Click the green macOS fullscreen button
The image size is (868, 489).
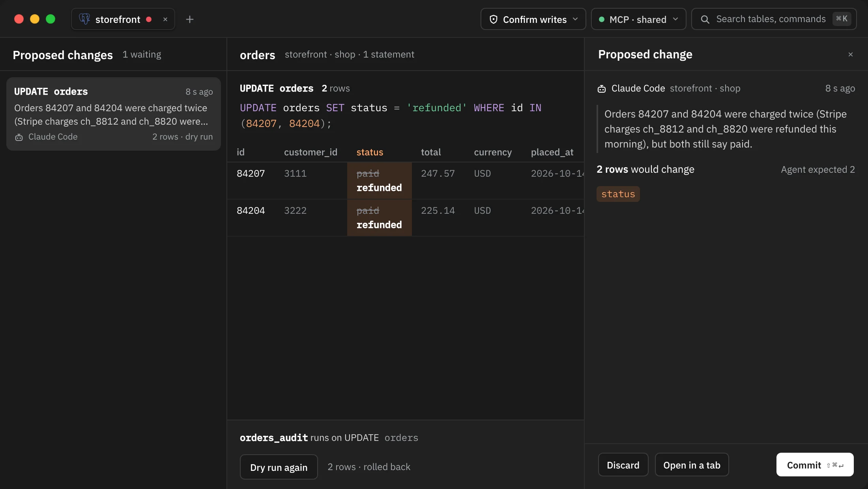[x=51, y=19]
